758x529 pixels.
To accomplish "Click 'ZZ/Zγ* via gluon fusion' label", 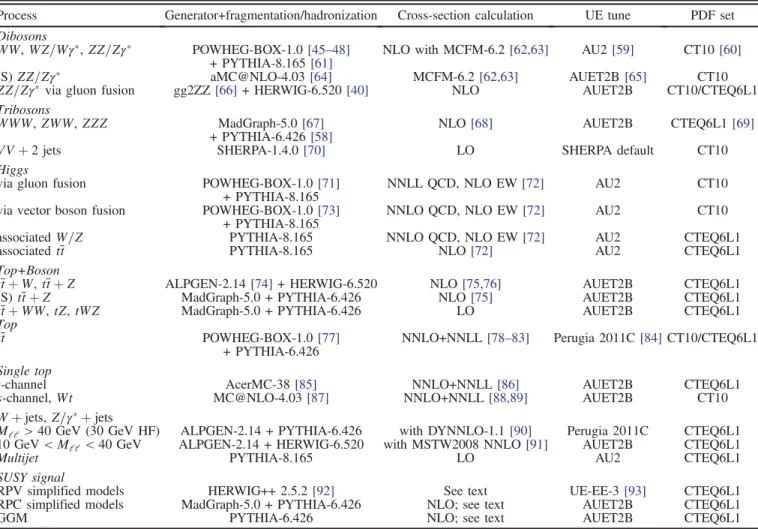I will (67, 90).
